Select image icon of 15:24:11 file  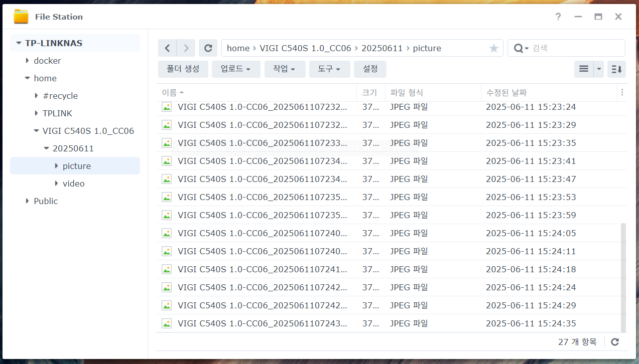(167, 251)
